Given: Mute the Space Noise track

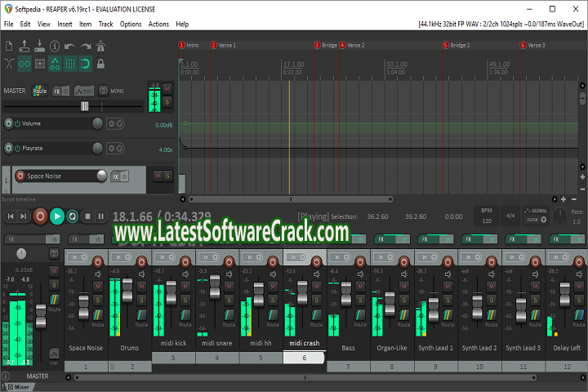Looking at the screenshot, I should click(158, 176).
